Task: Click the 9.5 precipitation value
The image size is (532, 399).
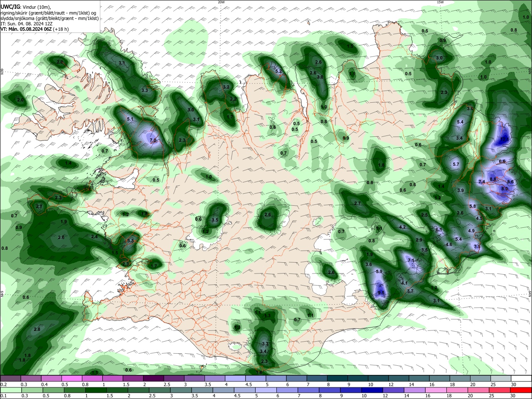Action: [x=381, y=293]
